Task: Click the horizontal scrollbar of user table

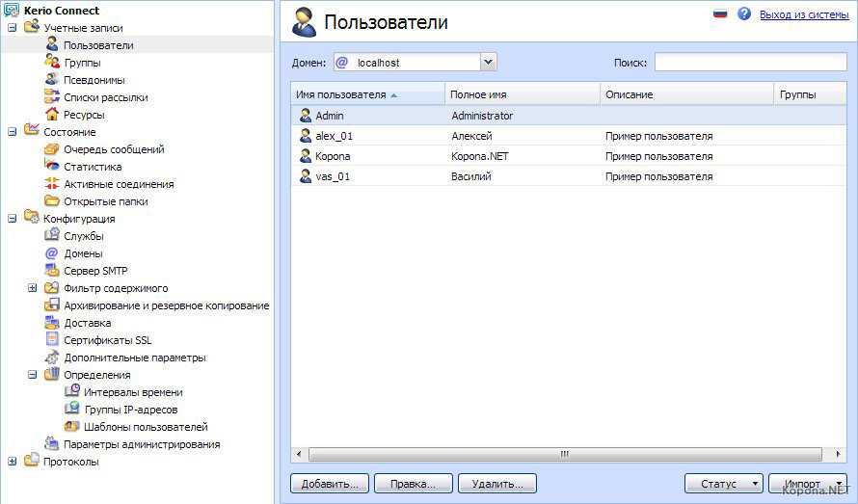Action: pos(564,454)
